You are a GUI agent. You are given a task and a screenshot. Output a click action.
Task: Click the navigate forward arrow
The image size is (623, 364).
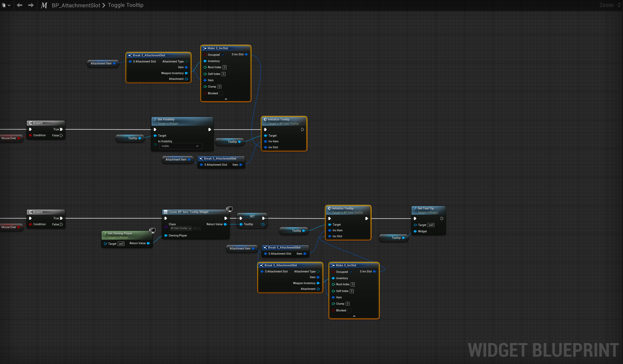(x=31, y=5)
